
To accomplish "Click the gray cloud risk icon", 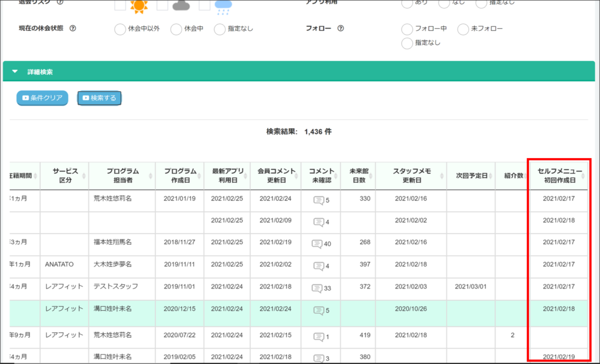I will pos(182,6).
